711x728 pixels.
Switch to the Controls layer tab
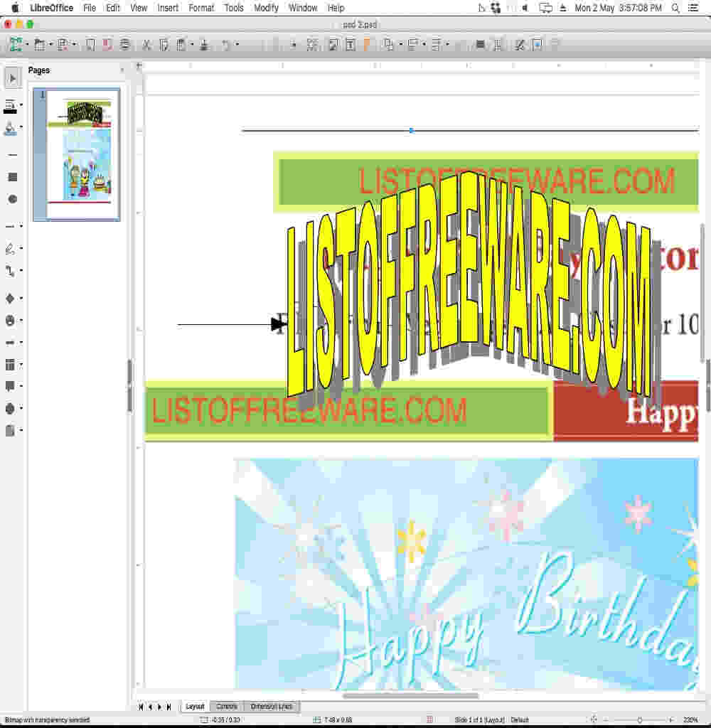point(227,707)
